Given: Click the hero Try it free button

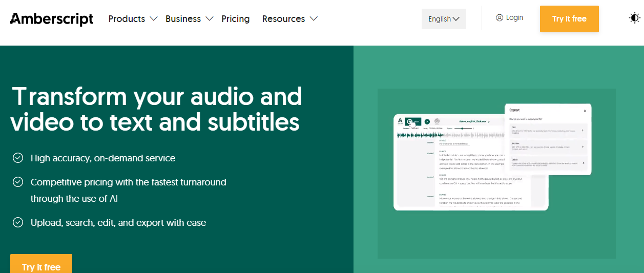Looking at the screenshot, I should tap(41, 266).
